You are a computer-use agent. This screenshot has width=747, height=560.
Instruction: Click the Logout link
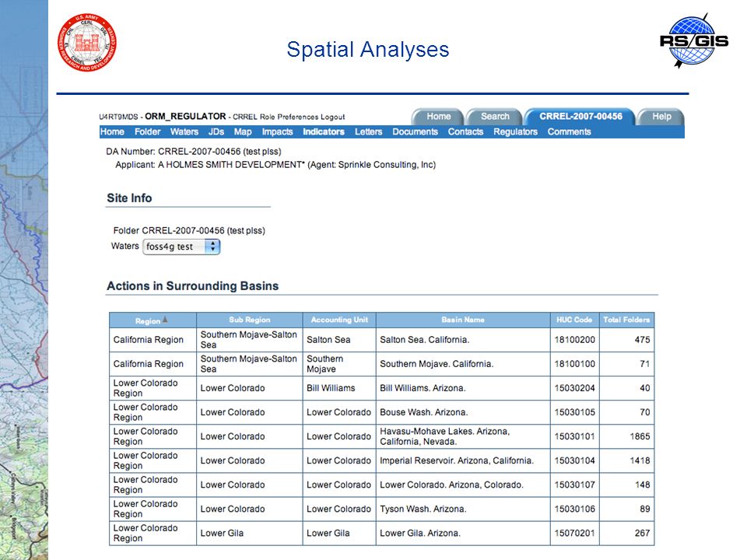coord(332,117)
